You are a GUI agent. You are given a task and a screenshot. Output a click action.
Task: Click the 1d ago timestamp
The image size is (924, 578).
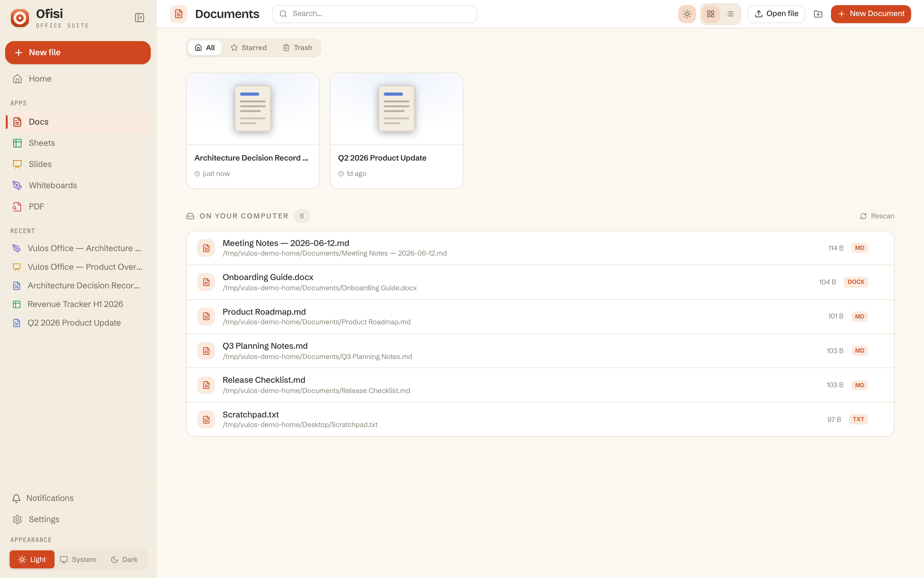(x=356, y=173)
